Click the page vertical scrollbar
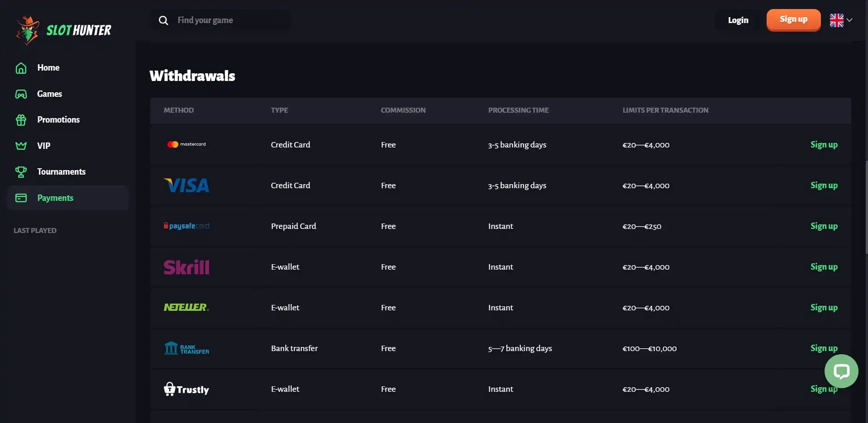 coord(866,208)
